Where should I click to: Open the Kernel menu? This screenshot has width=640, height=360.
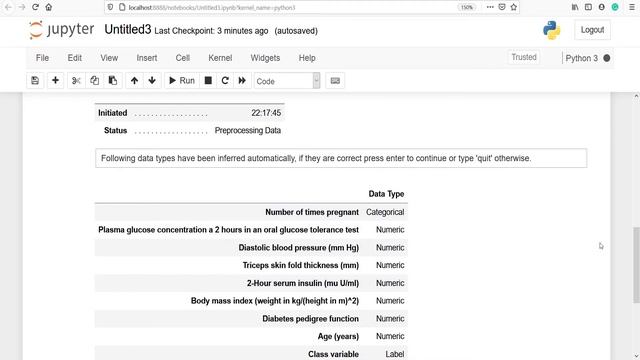click(220, 58)
